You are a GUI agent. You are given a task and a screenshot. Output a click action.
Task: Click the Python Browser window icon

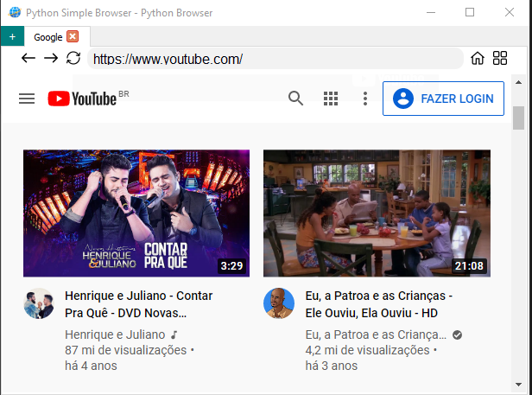[x=15, y=13]
